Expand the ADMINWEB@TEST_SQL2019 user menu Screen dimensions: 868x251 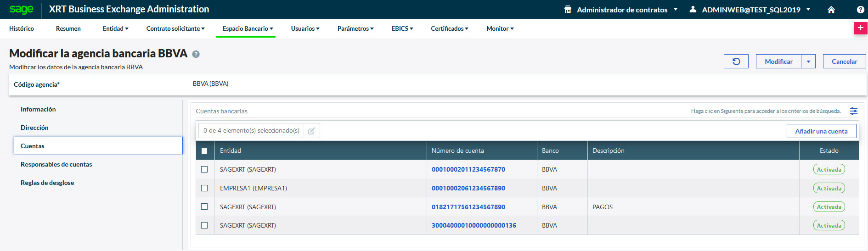tap(751, 10)
